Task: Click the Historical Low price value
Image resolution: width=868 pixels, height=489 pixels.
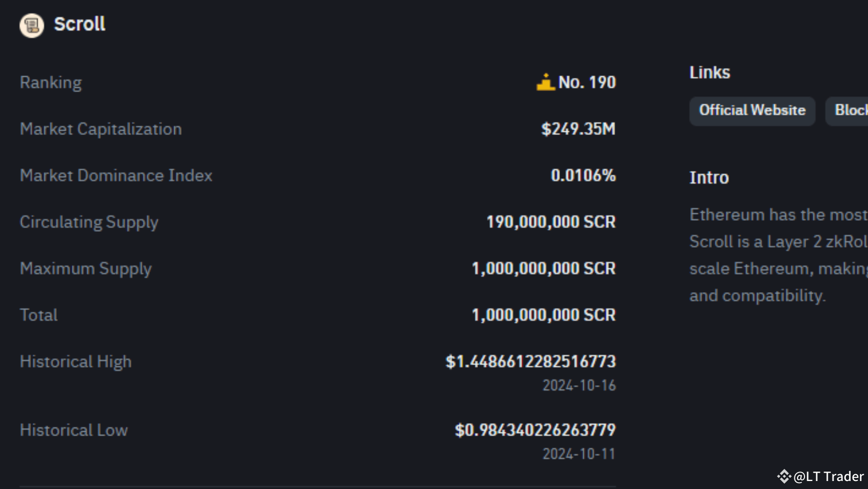Action: pos(535,430)
